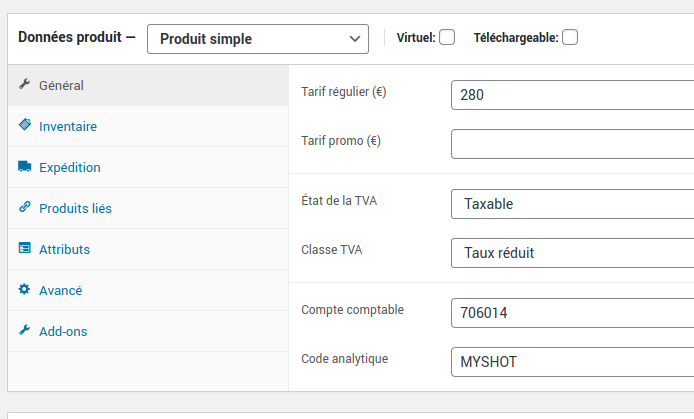Open the Expédition tab

[70, 167]
